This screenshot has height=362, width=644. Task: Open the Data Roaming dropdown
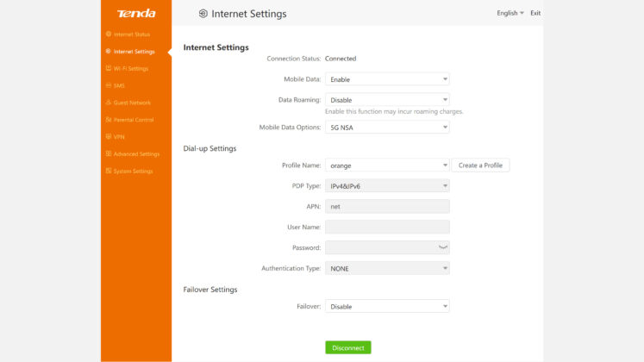pyautogui.click(x=387, y=100)
